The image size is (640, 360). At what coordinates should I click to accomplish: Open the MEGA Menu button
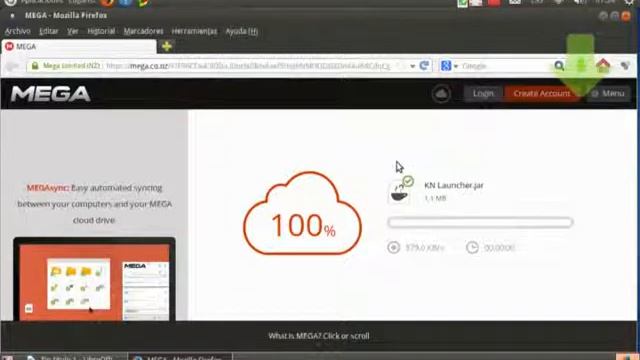click(608, 93)
